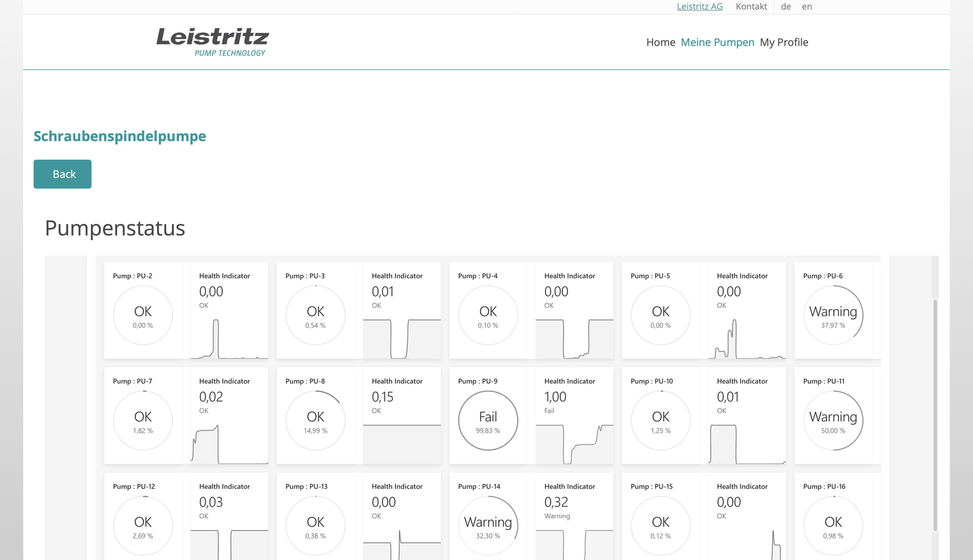Select the PU-5 OK status gauge
973x560 pixels.
[661, 315]
